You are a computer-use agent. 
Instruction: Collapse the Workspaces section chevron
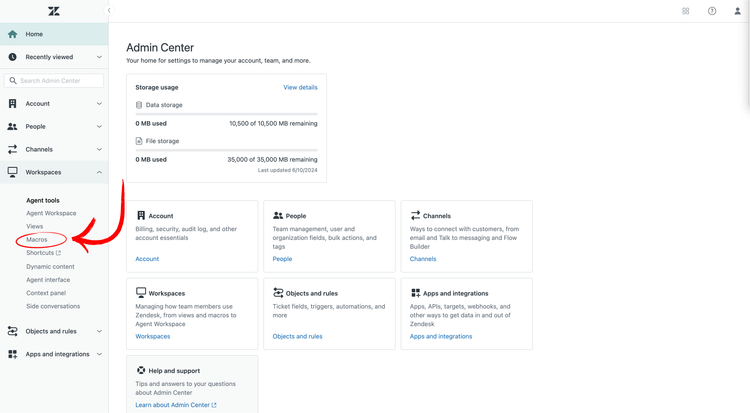[x=99, y=172]
